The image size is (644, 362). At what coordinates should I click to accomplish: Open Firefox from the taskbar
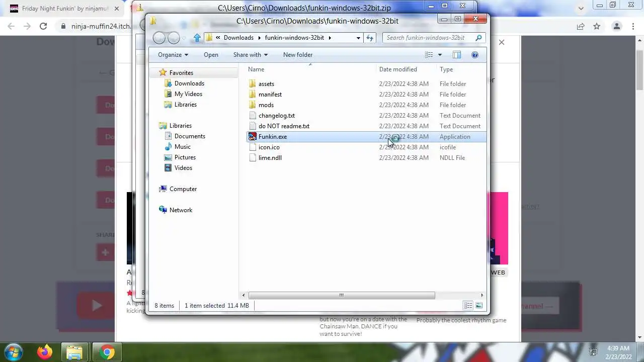44,352
